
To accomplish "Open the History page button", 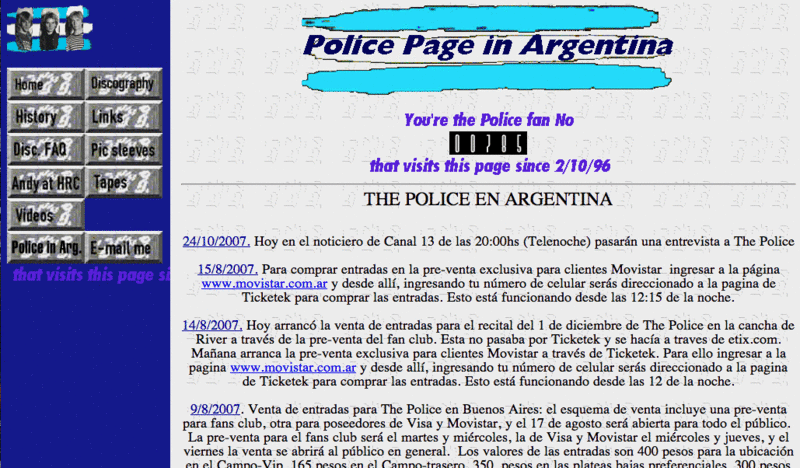I will (45, 117).
